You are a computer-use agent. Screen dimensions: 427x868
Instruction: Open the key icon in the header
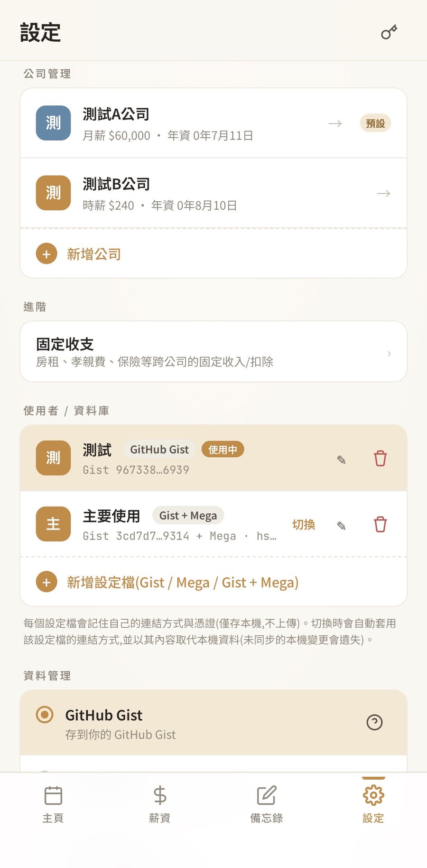[389, 32]
